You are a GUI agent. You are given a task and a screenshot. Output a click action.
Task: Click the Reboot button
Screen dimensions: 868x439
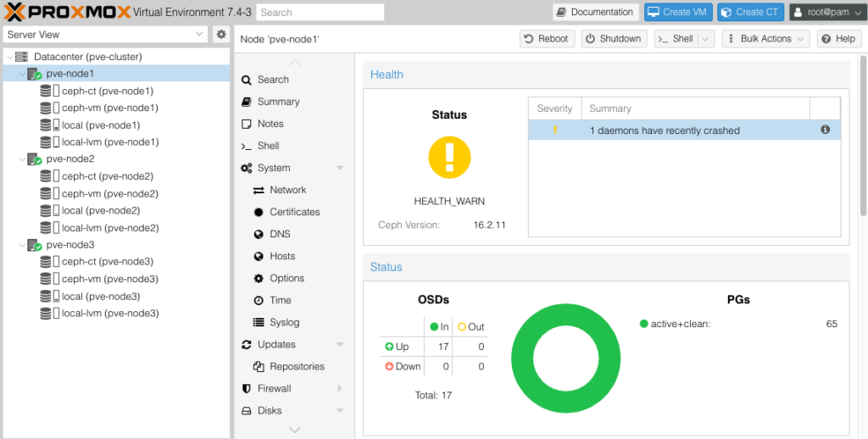coord(547,39)
